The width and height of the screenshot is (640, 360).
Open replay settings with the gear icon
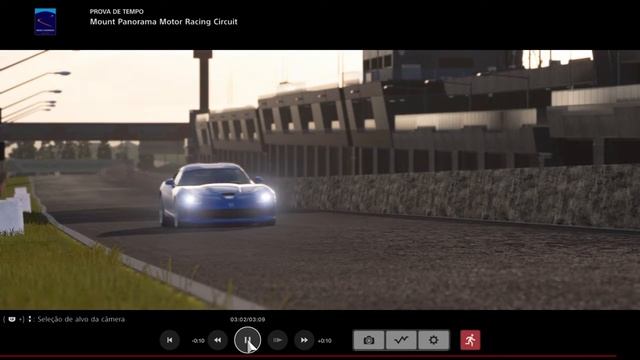[433, 340]
